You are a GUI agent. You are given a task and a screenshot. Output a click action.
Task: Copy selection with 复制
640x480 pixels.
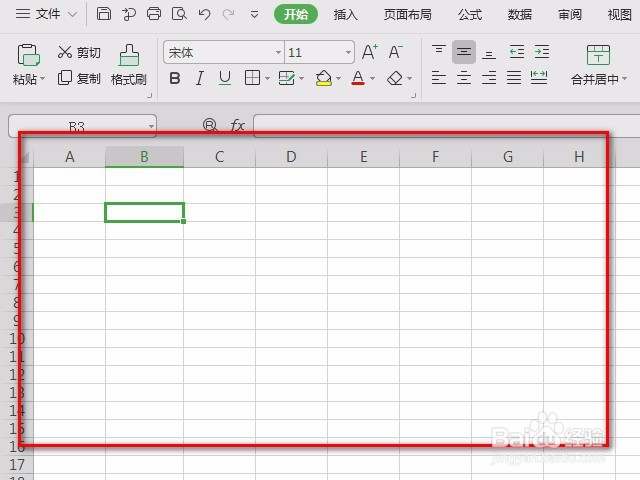tap(79, 78)
